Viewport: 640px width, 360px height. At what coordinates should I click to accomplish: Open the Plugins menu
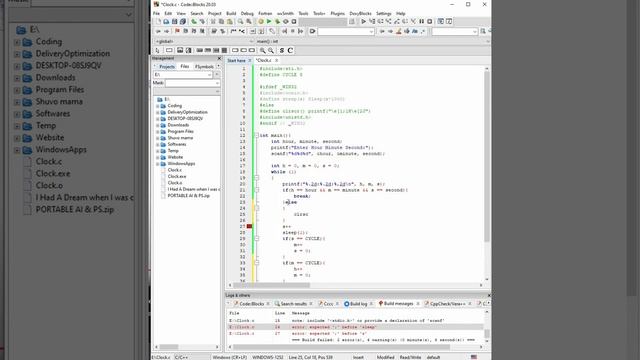click(338, 13)
